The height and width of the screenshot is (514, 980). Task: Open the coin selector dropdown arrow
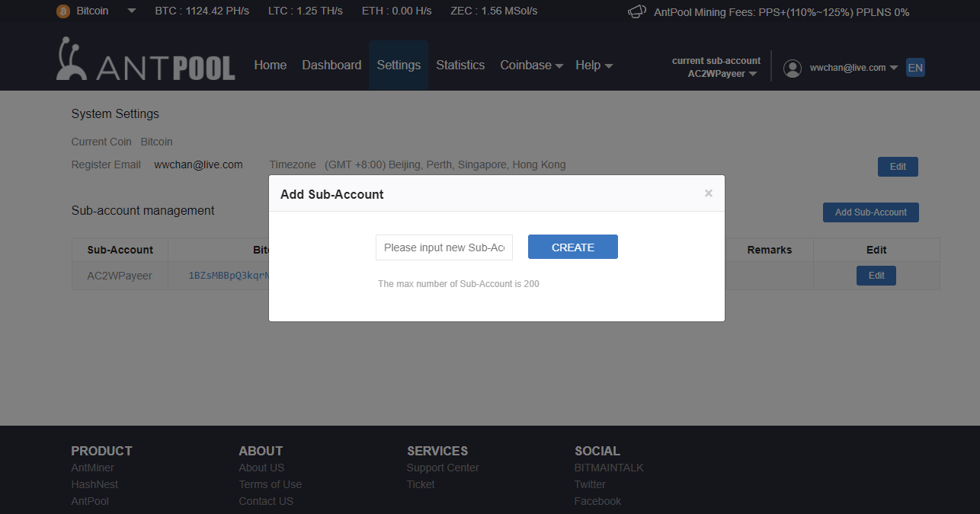pyautogui.click(x=131, y=11)
